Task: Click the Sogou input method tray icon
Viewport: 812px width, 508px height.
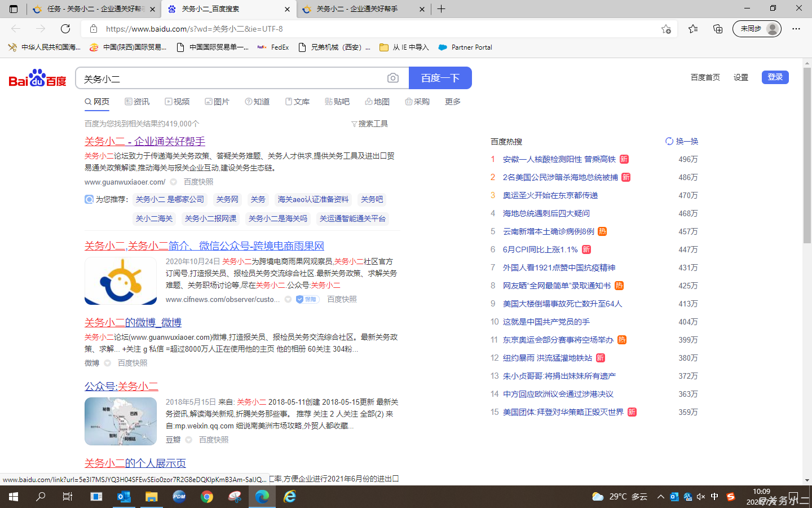Action: click(x=731, y=497)
